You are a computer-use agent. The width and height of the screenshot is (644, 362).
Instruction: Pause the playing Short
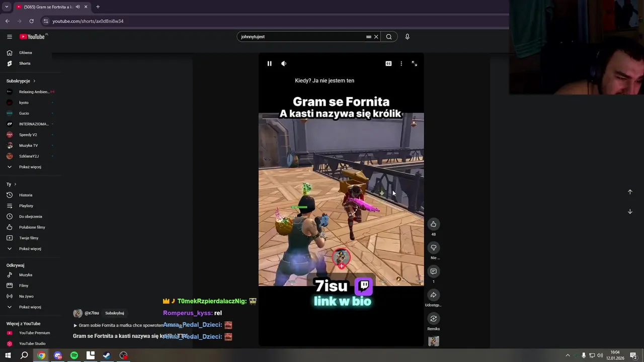[x=269, y=63]
